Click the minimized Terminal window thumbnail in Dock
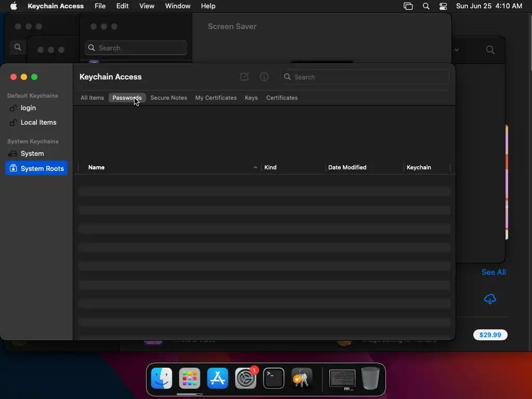Viewport: 532px width, 399px height. [x=342, y=379]
